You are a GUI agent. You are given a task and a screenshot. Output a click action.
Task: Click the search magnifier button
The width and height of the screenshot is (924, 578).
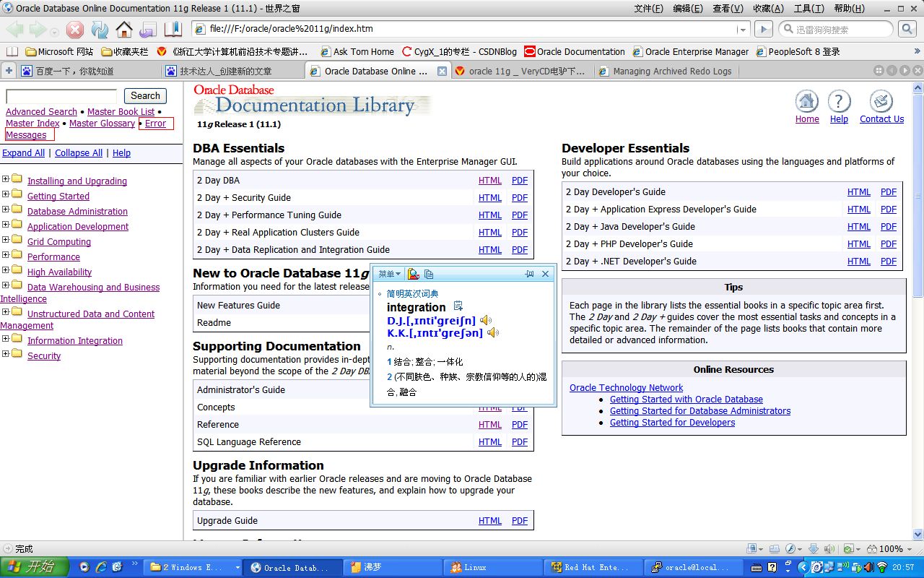[x=907, y=29]
